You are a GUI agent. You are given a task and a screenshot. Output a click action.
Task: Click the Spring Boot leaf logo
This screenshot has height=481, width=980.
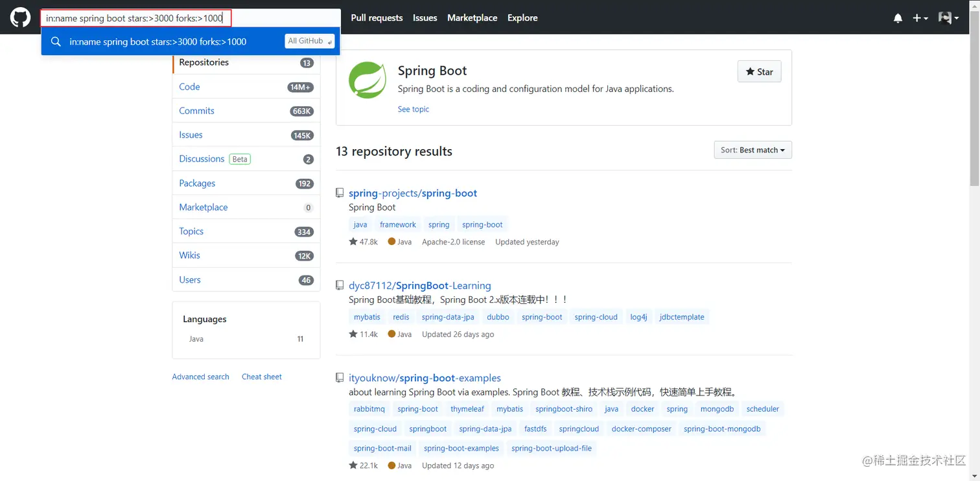(x=367, y=80)
